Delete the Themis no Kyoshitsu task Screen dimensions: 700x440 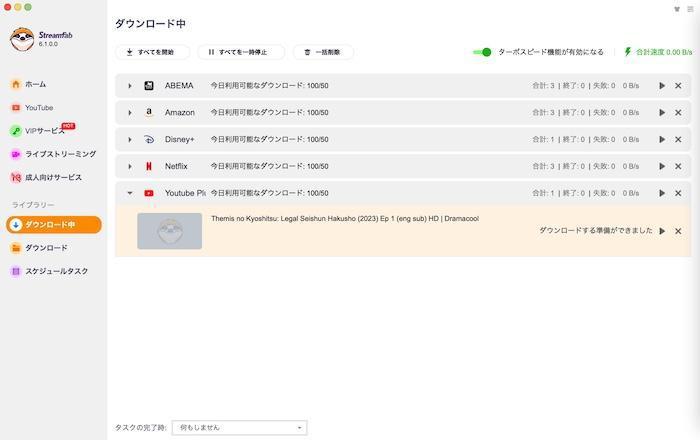[678, 231]
